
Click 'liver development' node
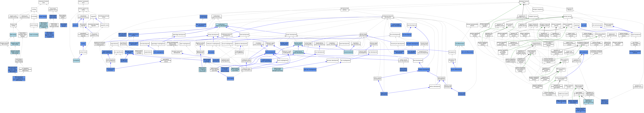[x=319, y=52]
